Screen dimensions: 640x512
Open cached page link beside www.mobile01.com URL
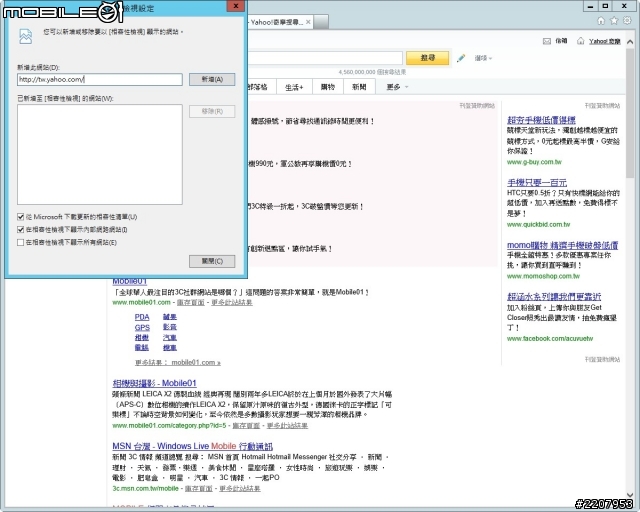coord(191,303)
